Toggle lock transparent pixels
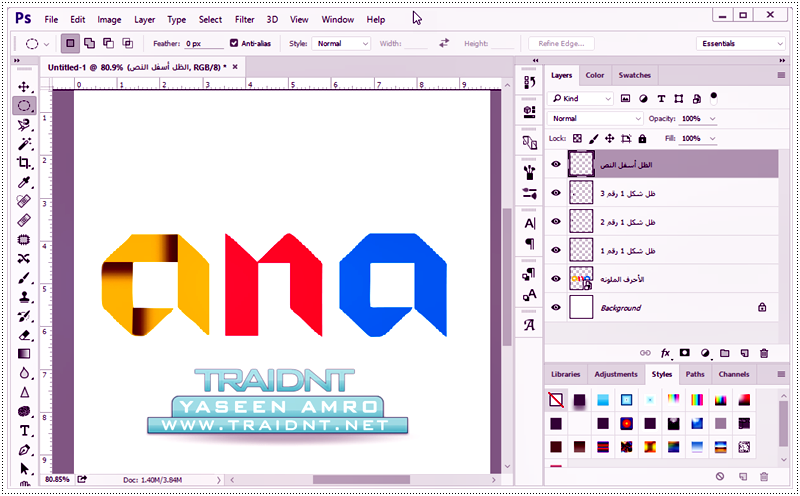The image size is (800, 496). 577,138
